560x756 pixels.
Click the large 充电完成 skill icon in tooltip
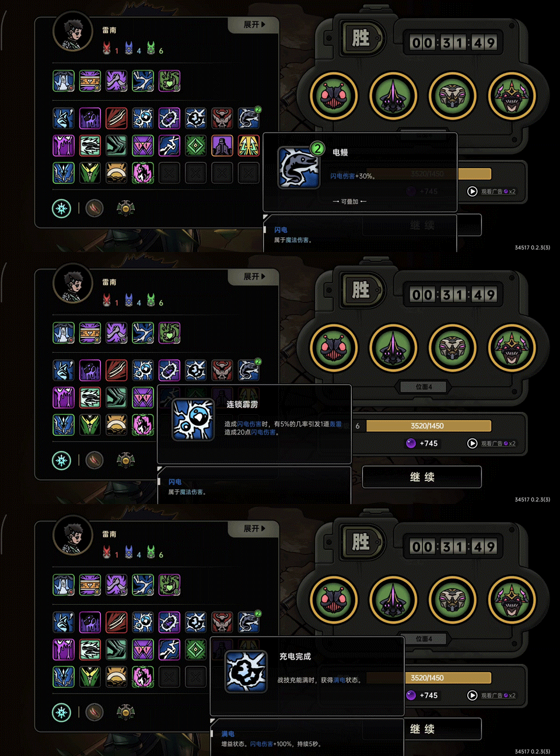tap(246, 672)
